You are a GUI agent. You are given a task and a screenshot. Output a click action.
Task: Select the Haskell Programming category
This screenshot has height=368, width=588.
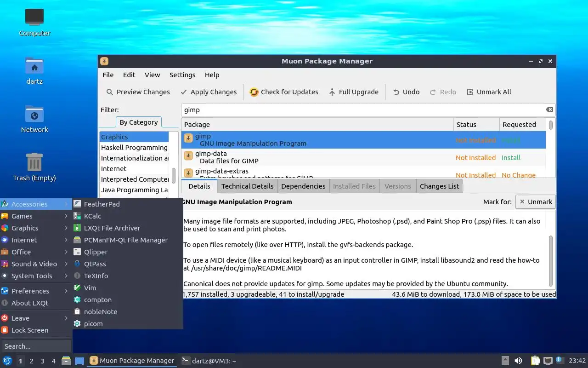(134, 148)
